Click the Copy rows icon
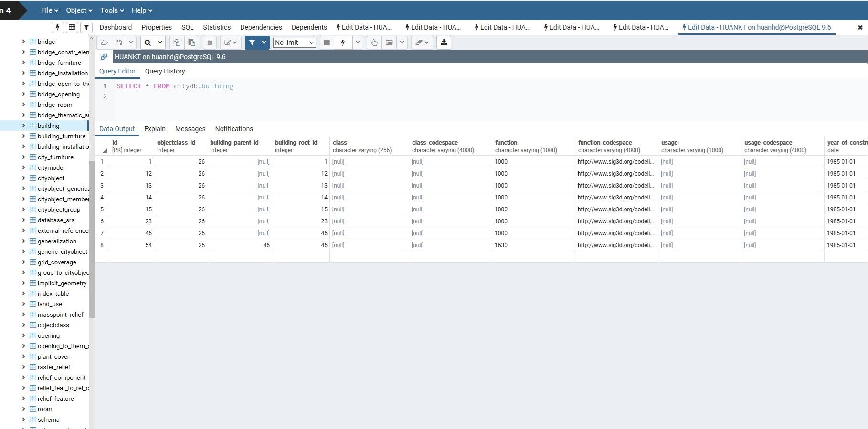Viewport: 868px width, 429px height. coord(177,42)
